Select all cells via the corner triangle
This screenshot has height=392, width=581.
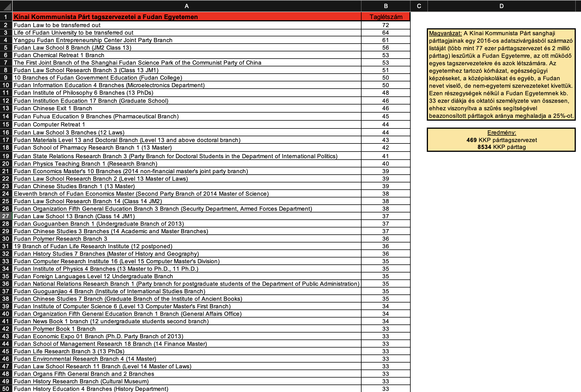pos(6,6)
